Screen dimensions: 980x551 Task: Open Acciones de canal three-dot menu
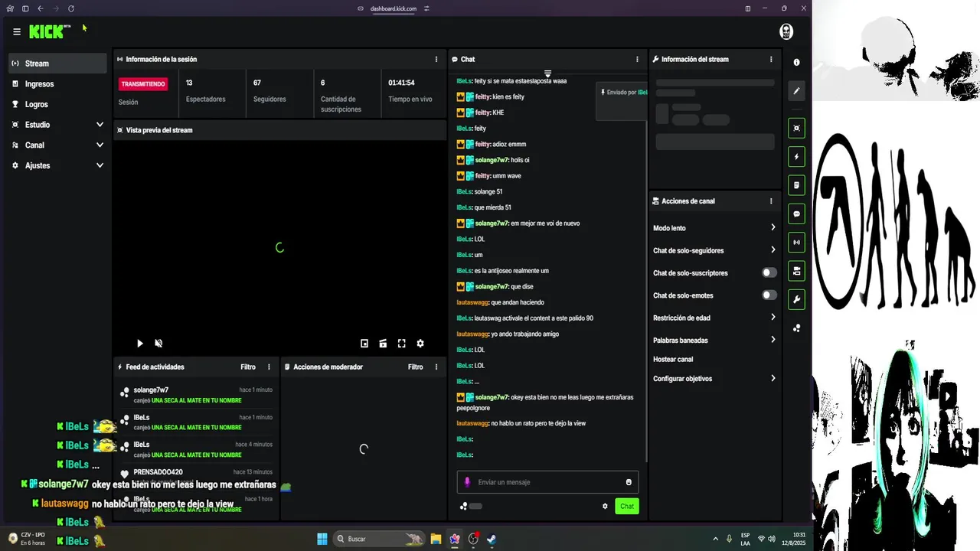771,201
